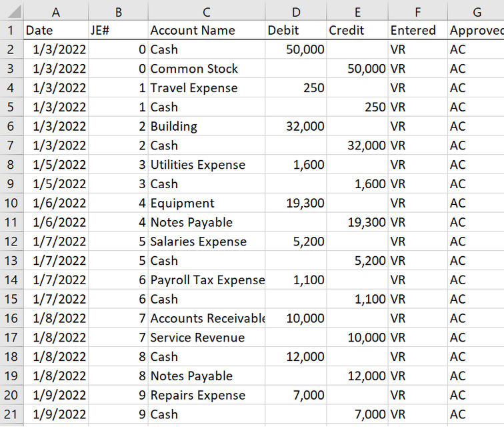Screen dimensions: 504x427
Task: Select row 1 header
Action: (x=11, y=30)
